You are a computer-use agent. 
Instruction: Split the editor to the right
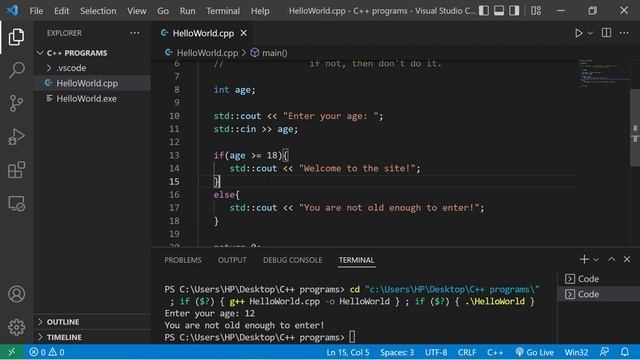(x=607, y=33)
